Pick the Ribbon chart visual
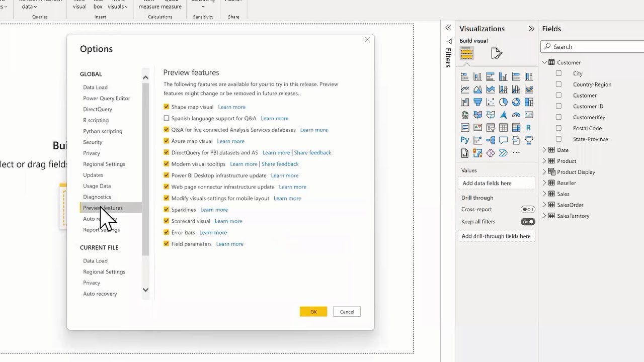The width and height of the screenshot is (644, 362). tap(529, 89)
